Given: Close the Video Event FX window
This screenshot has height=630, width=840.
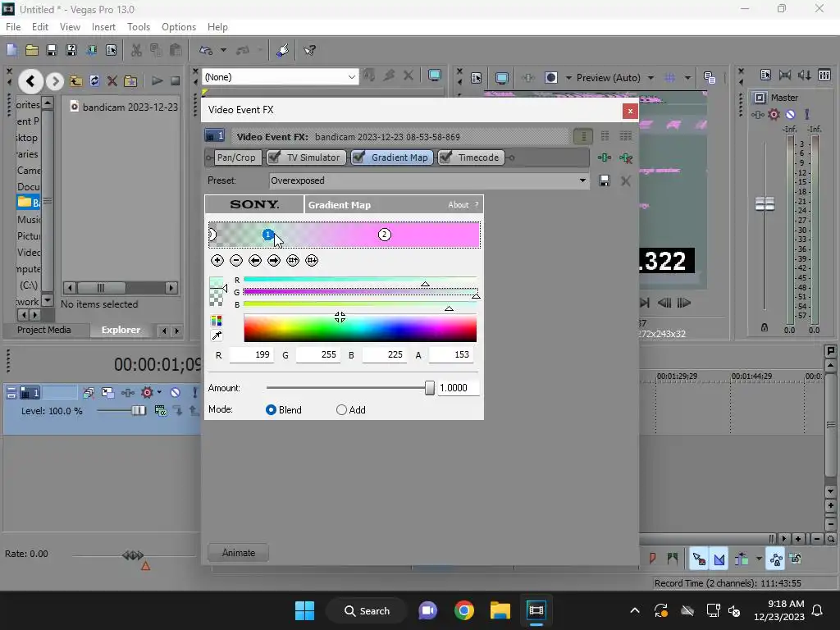Looking at the screenshot, I should tap(630, 111).
